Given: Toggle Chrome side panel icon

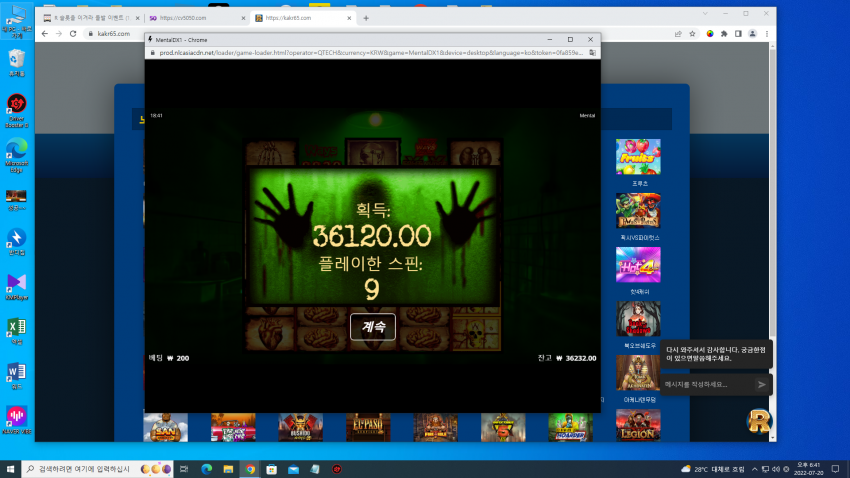Looking at the screenshot, I should (x=738, y=34).
